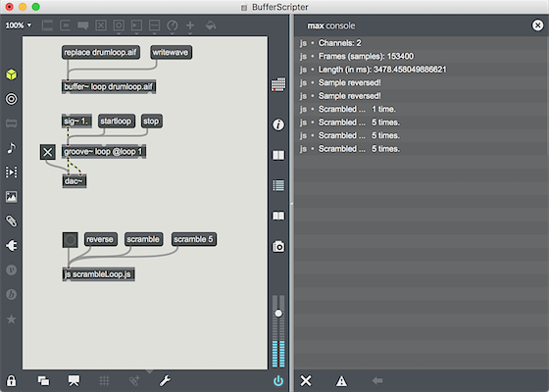Screen dimensions: 549x392
Task: Adjust the audio gain slider knob
Action: [x=278, y=313]
